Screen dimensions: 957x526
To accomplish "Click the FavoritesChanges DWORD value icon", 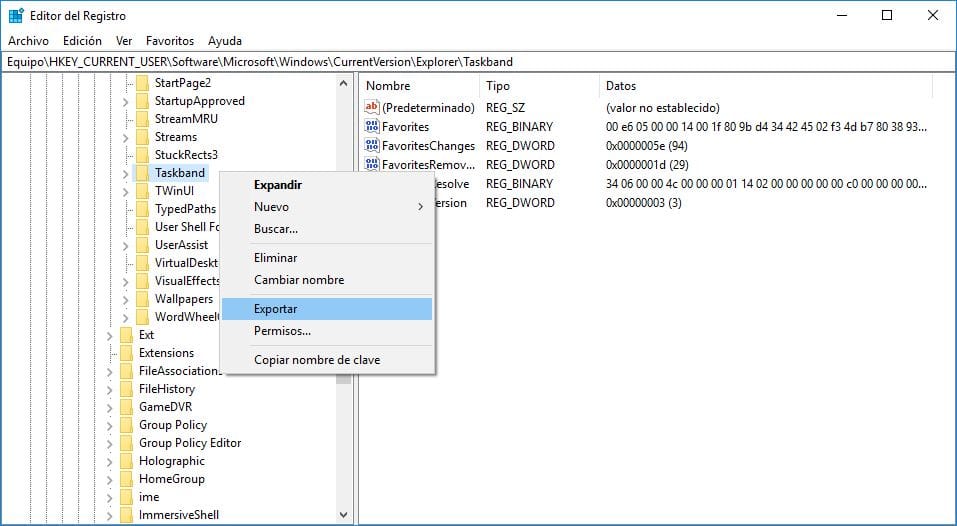I will pyautogui.click(x=373, y=146).
